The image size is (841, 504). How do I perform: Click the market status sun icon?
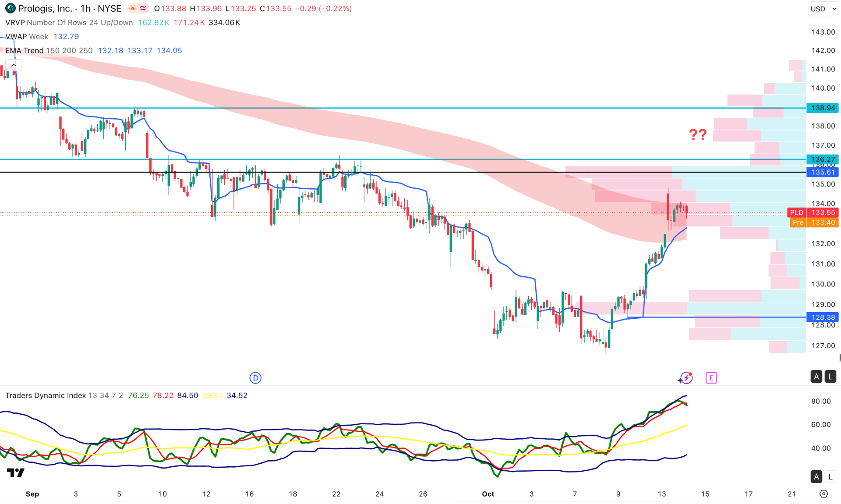pyautogui.click(x=132, y=8)
